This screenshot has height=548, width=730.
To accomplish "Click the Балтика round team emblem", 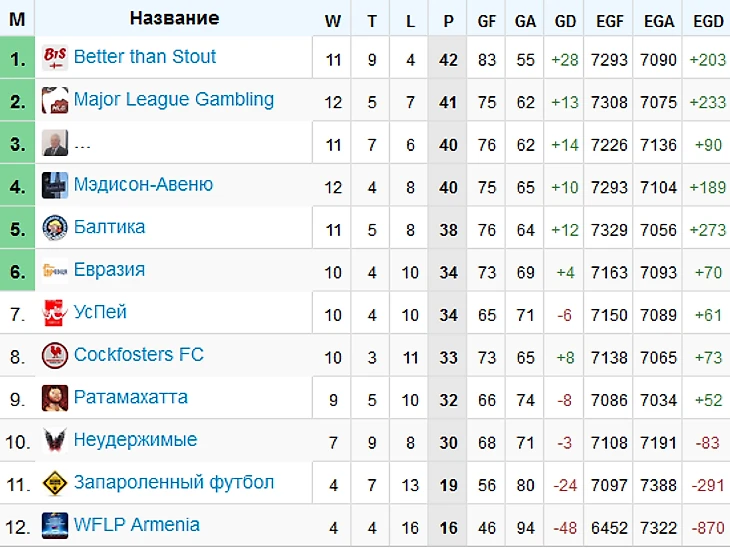I will [55, 228].
